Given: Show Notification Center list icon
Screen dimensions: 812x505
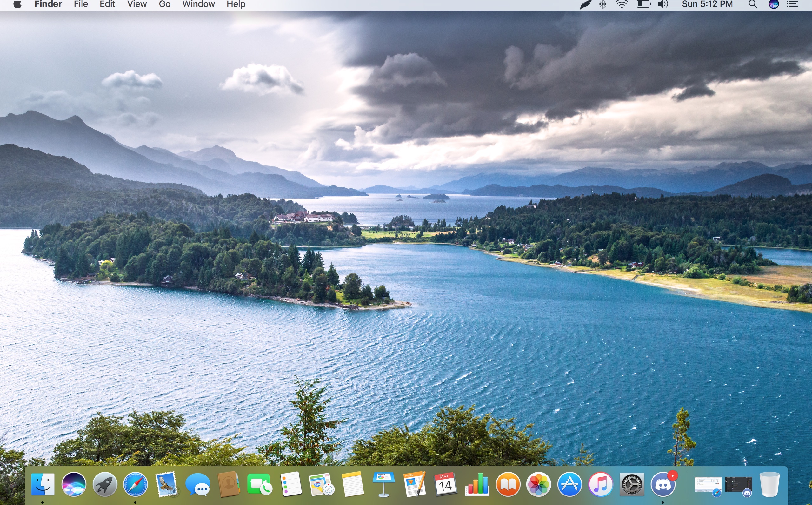Looking at the screenshot, I should (x=792, y=4).
